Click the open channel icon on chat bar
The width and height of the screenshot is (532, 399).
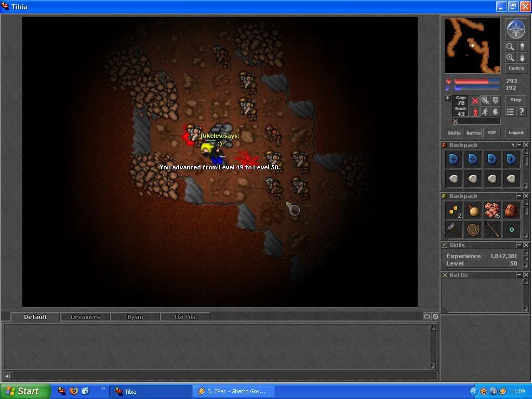click(x=427, y=316)
